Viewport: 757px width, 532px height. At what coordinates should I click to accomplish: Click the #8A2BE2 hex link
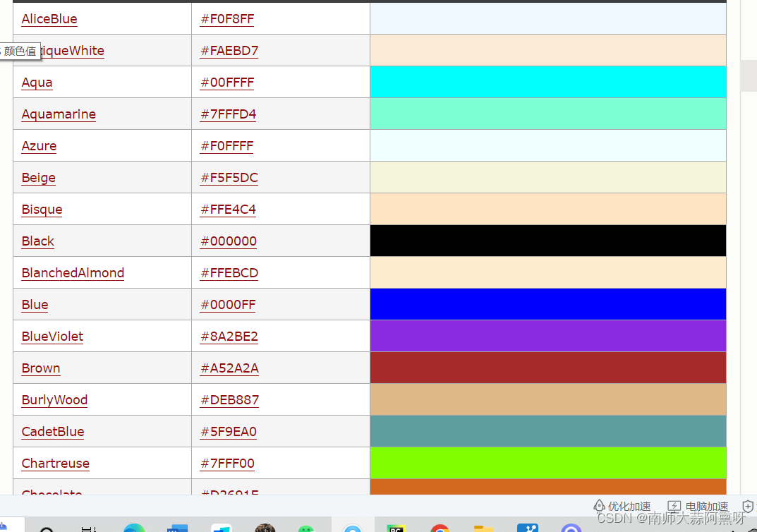229,337
